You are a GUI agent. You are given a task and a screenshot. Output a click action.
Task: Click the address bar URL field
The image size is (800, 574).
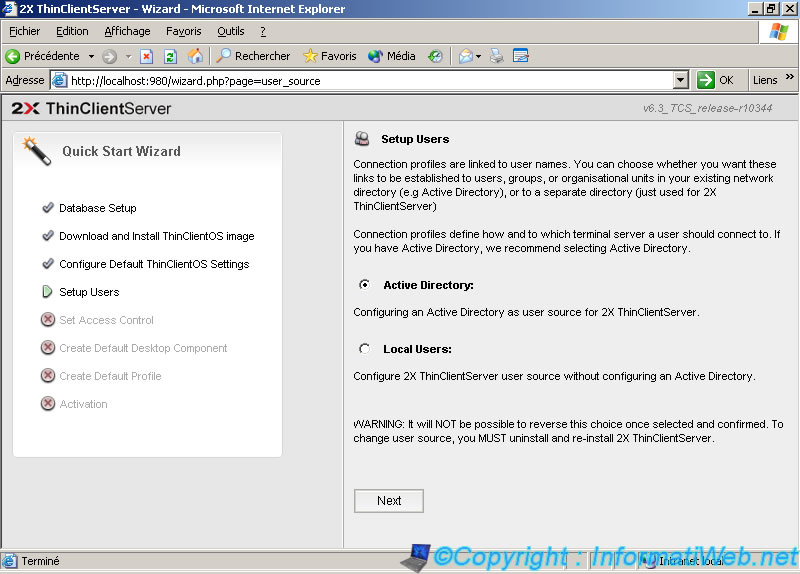370,81
